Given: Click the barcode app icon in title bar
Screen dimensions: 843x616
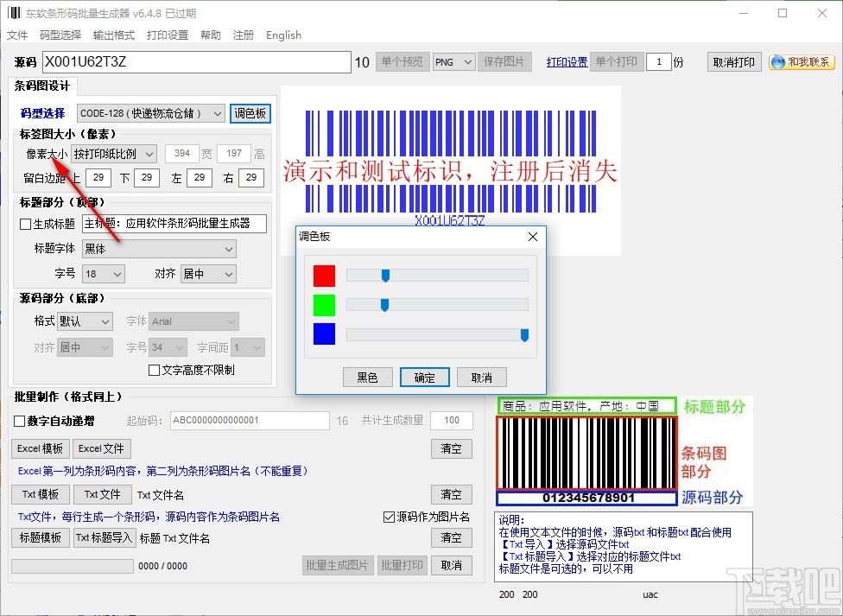Looking at the screenshot, I should 12,13.
